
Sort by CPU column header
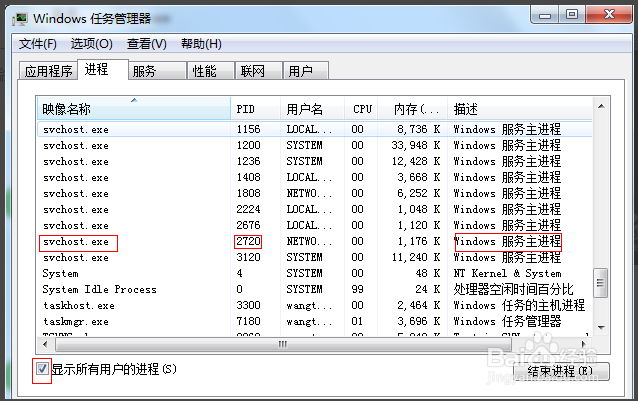[x=361, y=109]
